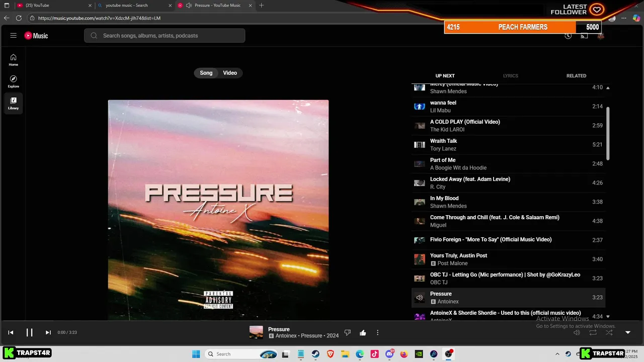Click wanna feel queue thumbnail
This screenshot has height=362, width=644.
(x=420, y=107)
